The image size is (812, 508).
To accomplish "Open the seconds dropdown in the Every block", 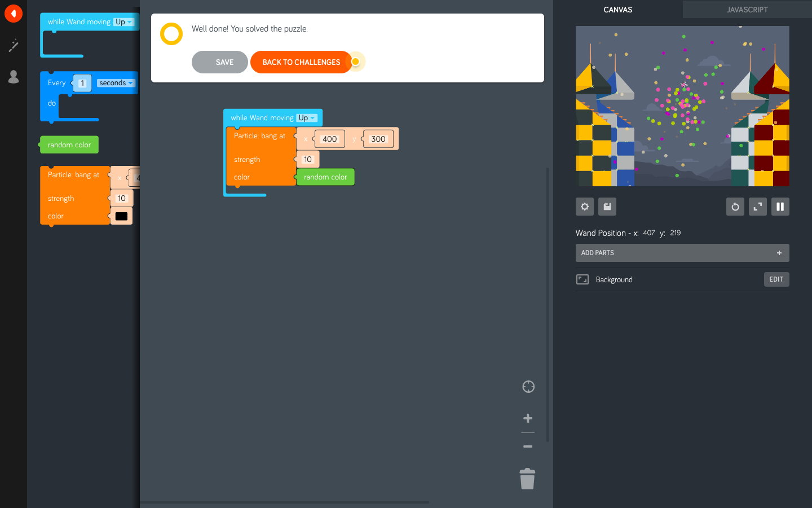I will [x=115, y=82].
